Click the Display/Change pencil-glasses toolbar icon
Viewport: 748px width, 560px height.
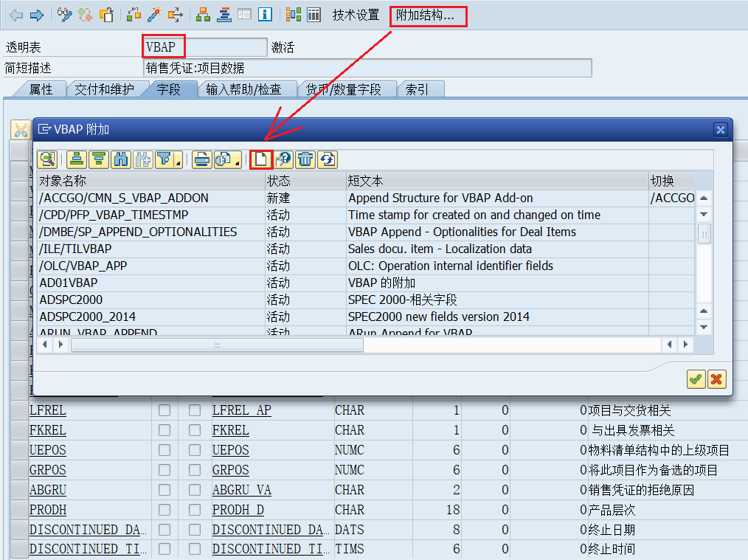pos(65,15)
